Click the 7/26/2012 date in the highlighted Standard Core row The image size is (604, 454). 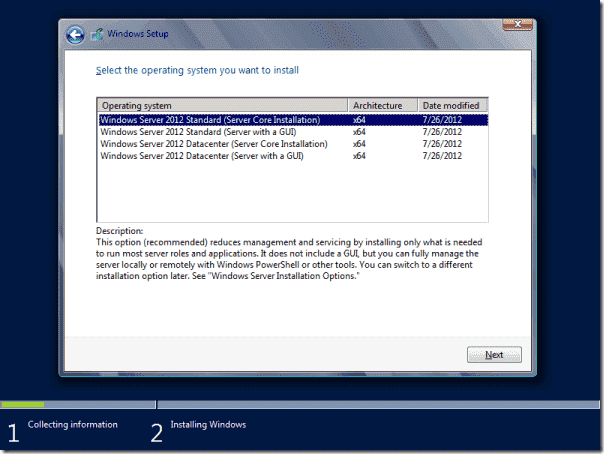click(442, 120)
